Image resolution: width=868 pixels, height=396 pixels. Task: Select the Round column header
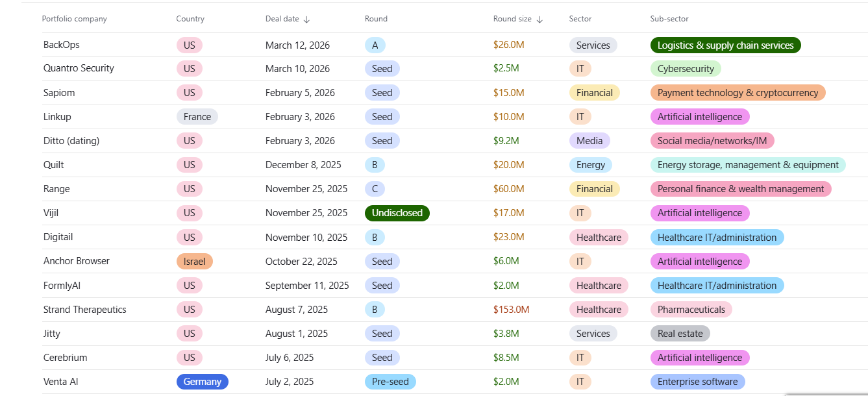tap(376, 19)
